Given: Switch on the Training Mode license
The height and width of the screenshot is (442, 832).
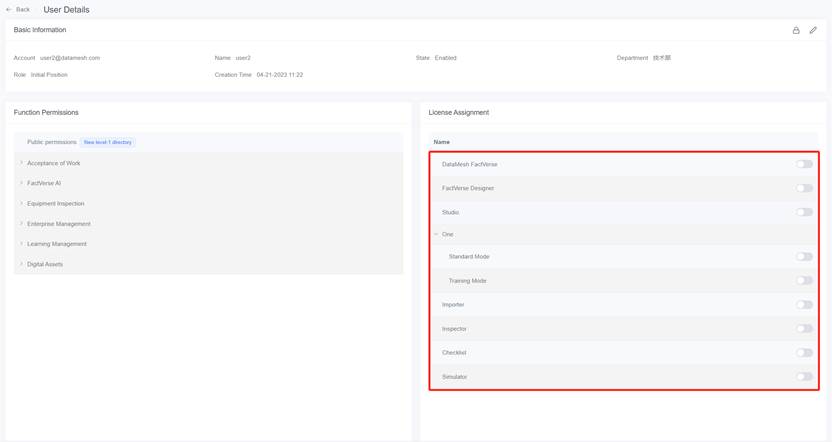Looking at the screenshot, I should point(804,281).
